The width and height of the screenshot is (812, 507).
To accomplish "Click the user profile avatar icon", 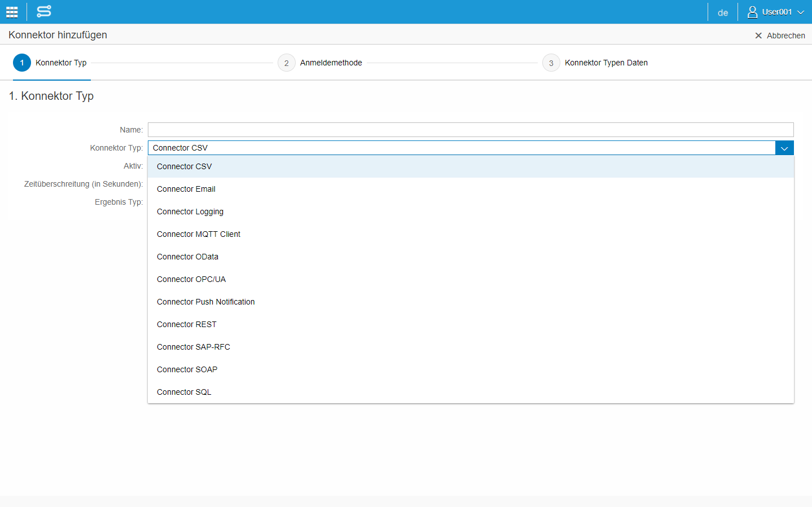I will [x=752, y=12].
